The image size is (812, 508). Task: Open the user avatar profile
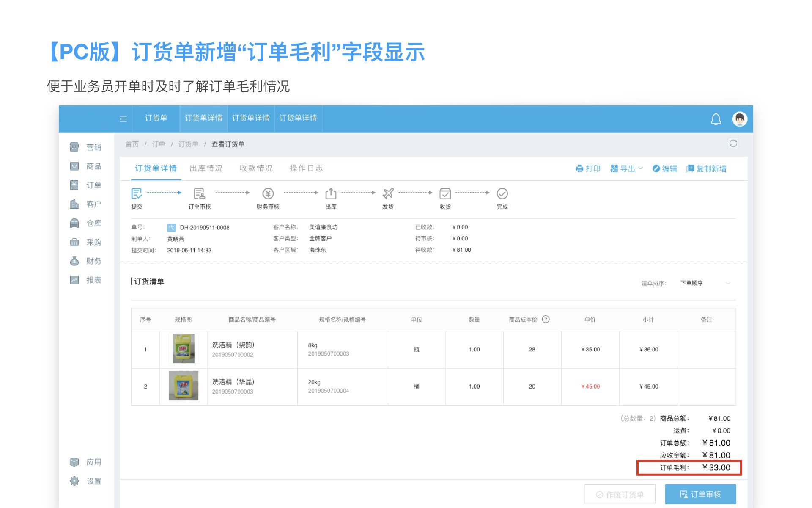740,119
